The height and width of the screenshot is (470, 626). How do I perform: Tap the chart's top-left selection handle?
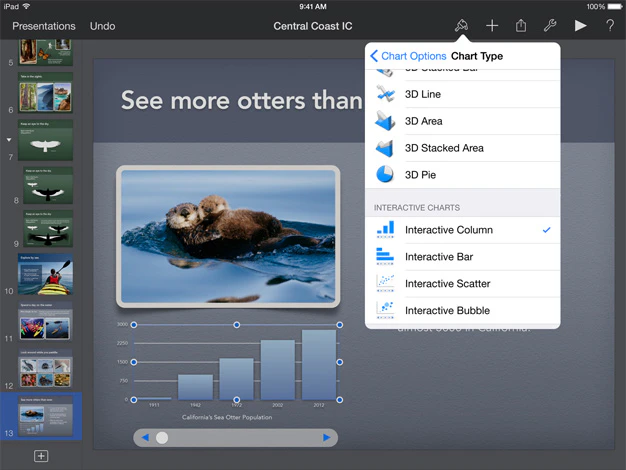[x=134, y=325]
